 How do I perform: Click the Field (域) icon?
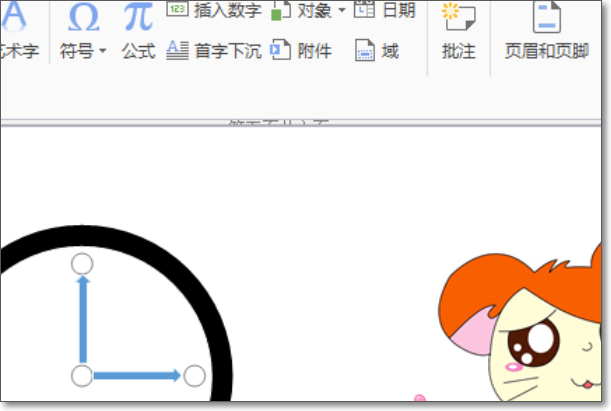(365, 50)
